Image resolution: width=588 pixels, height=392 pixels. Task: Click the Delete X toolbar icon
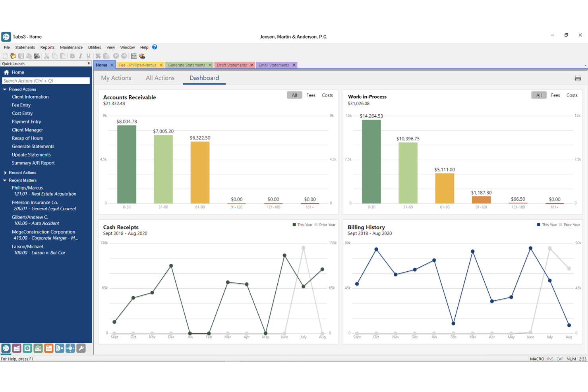point(98,56)
